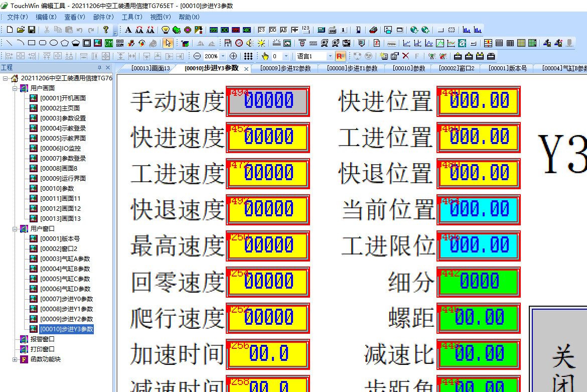Click the clock component icon
The image size is (587, 392).
(x=239, y=43)
